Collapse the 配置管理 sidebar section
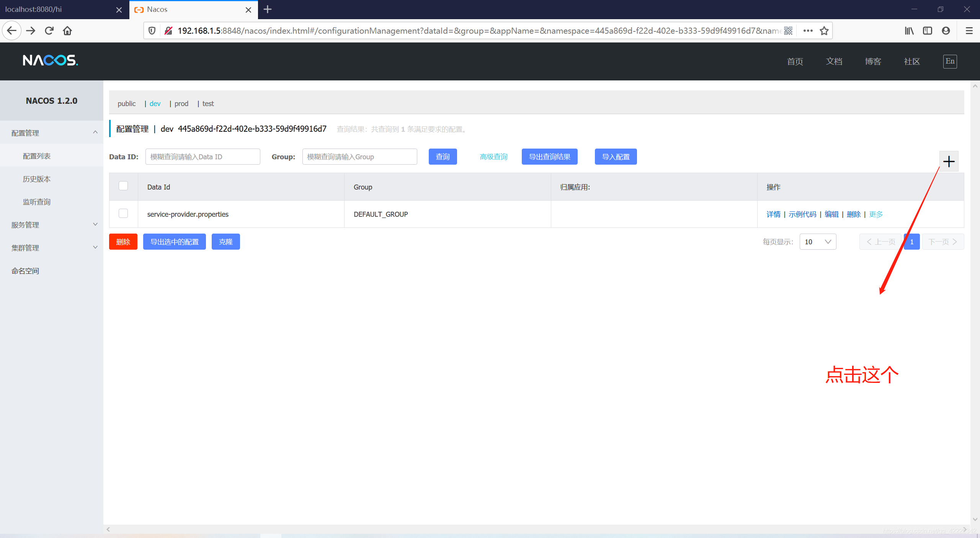The height and width of the screenshot is (538, 980). (x=52, y=132)
